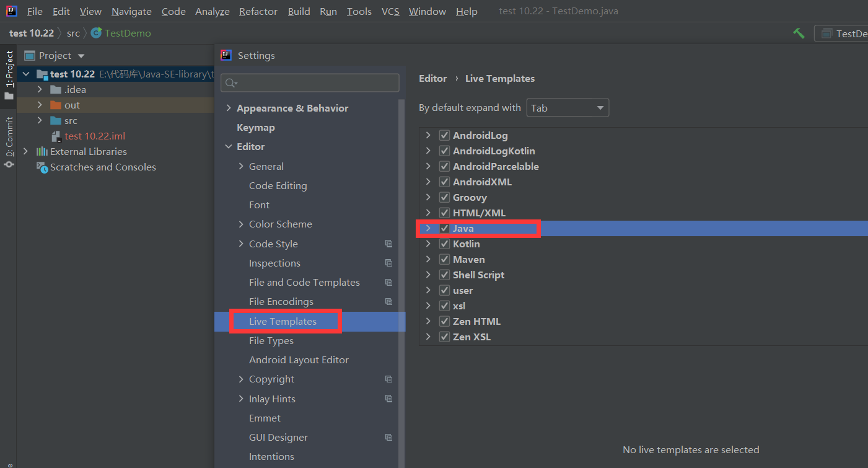This screenshot has width=868, height=468.
Task: Open the VCS menu
Action: pyautogui.click(x=390, y=11)
